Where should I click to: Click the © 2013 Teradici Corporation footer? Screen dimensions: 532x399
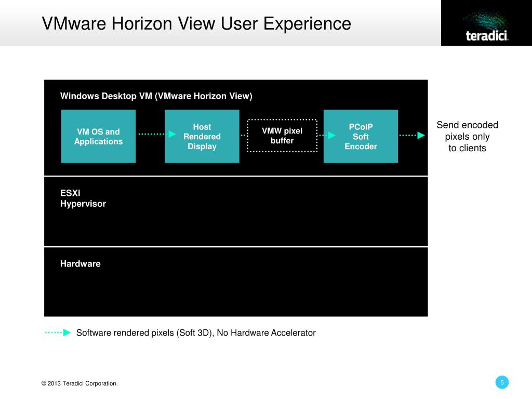79,383
